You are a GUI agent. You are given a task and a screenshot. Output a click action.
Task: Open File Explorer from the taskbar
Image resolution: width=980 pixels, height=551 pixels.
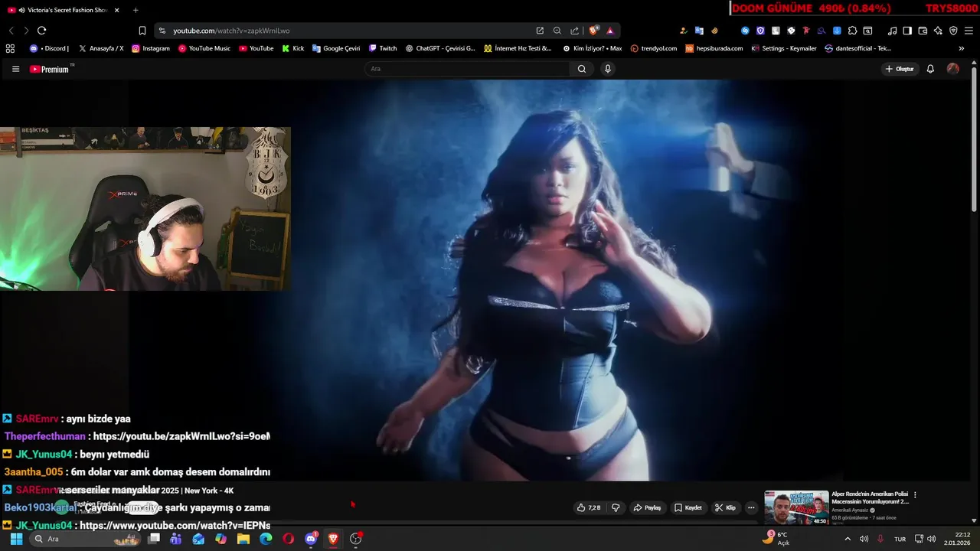pos(243,539)
